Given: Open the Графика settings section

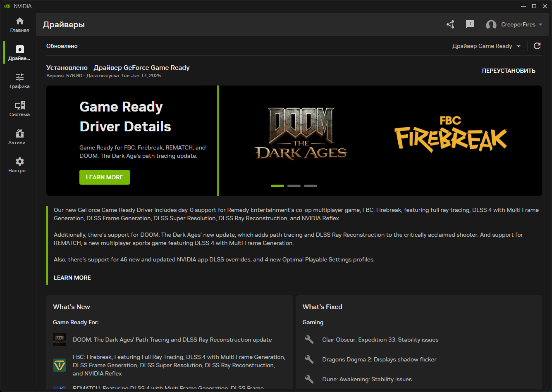Looking at the screenshot, I should [x=19, y=81].
